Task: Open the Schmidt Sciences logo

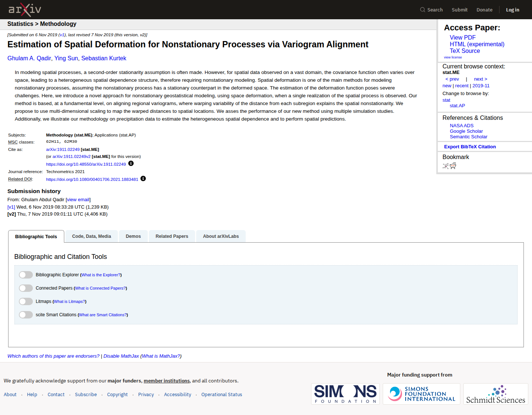Action: coord(496,394)
